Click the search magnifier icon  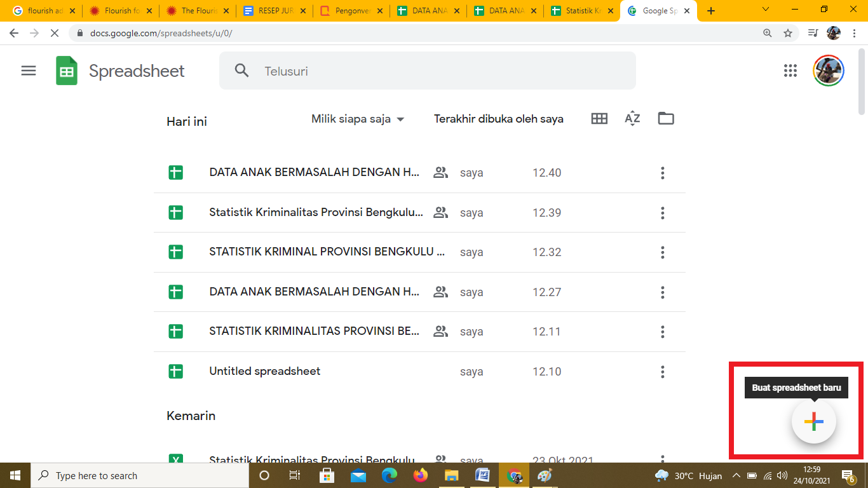(241, 71)
